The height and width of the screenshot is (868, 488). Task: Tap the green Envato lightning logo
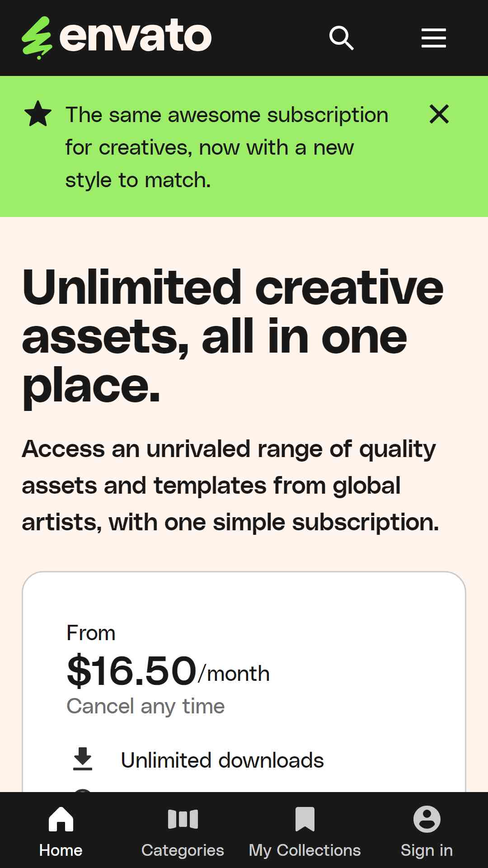(x=38, y=38)
